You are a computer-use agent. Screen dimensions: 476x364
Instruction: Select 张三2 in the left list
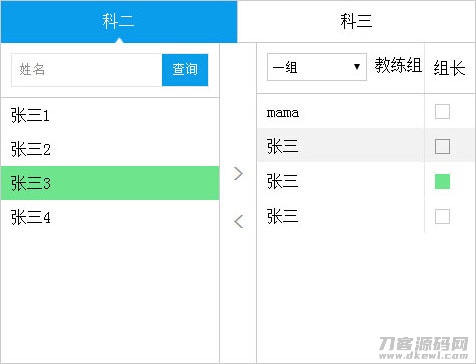click(110, 149)
